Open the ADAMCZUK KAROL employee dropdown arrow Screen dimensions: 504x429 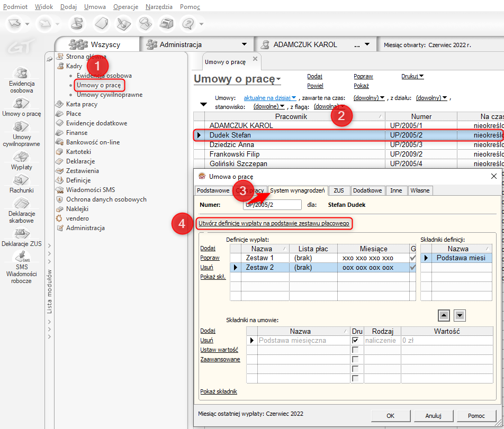pos(367,44)
